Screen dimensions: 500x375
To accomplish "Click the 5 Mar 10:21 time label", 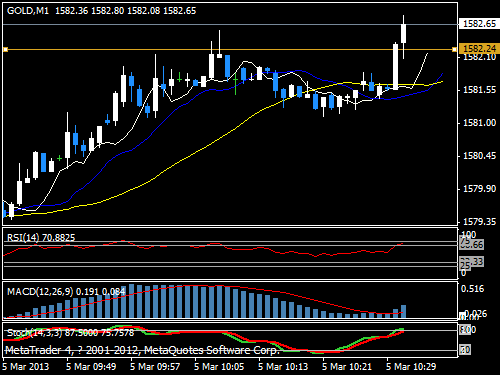I will [347, 367].
